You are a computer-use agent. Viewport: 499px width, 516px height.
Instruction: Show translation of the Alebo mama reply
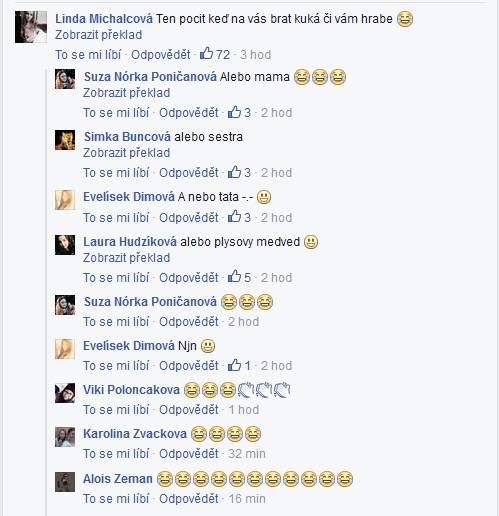click(x=127, y=93)
